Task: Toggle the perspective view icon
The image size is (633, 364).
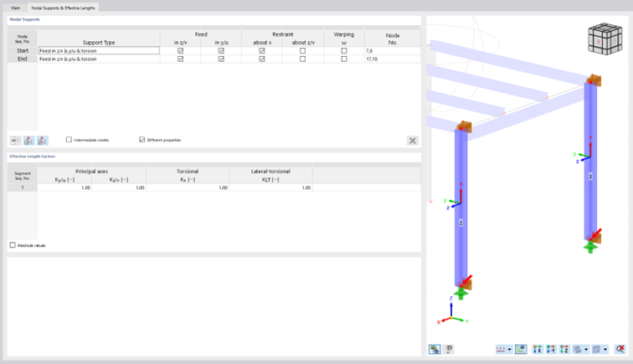Action: tap(521, 349)
